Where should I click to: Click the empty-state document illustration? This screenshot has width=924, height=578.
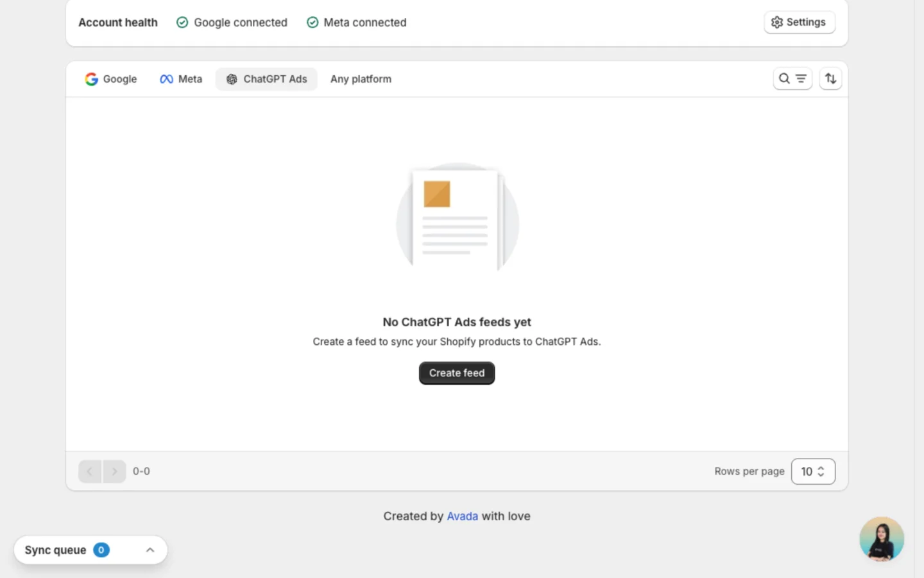coord(457,217)
